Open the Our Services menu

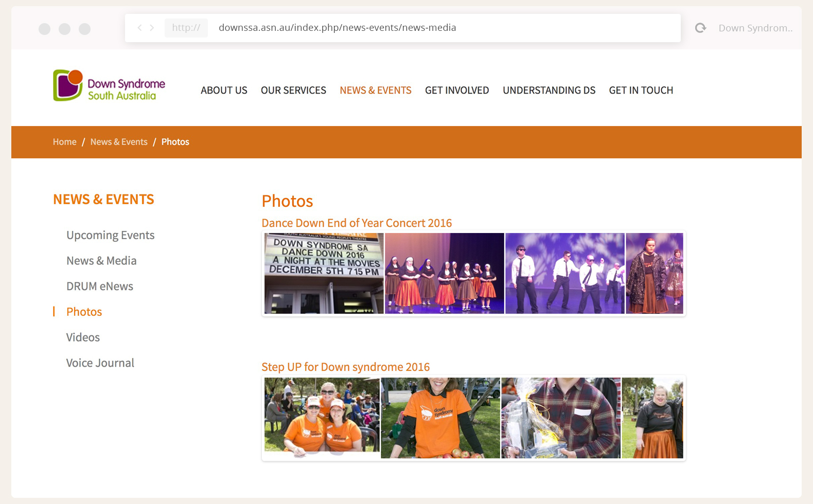[x=293, y=91]
